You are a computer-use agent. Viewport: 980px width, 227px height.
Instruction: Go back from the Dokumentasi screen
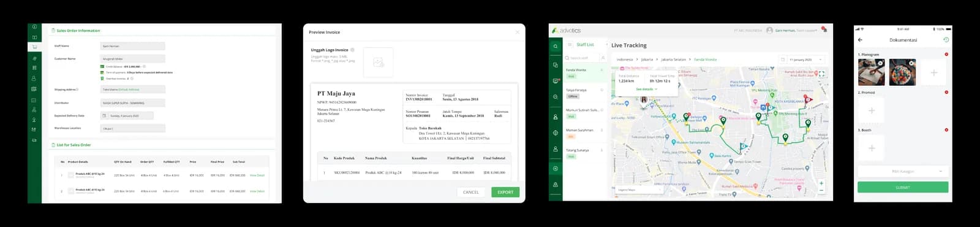tap(861, 40)
